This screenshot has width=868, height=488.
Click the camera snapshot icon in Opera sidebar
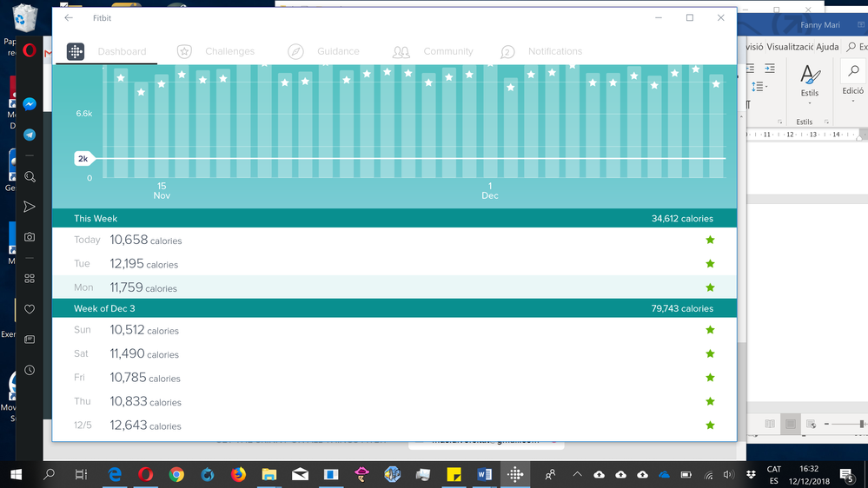click(x=30, y=236)
